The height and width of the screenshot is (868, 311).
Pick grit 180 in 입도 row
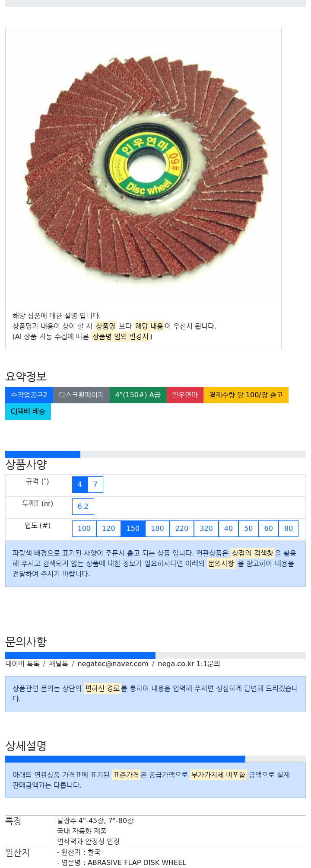point(157,529)
